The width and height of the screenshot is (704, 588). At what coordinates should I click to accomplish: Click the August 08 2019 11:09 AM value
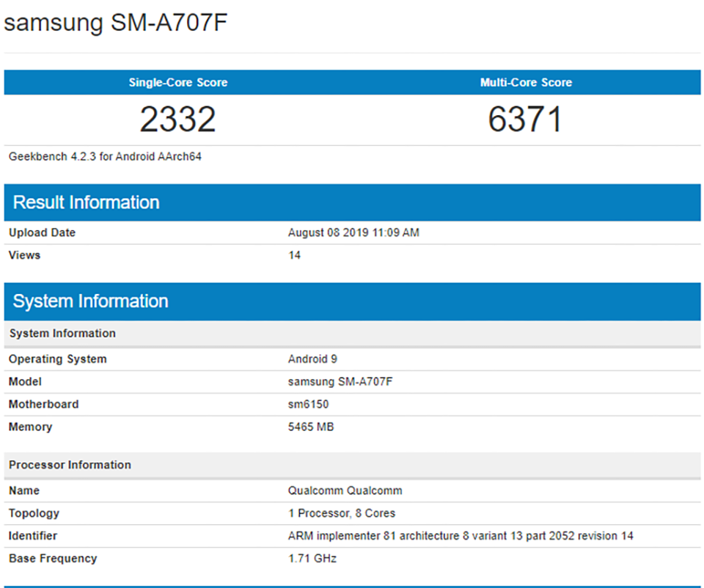point(353,232)
